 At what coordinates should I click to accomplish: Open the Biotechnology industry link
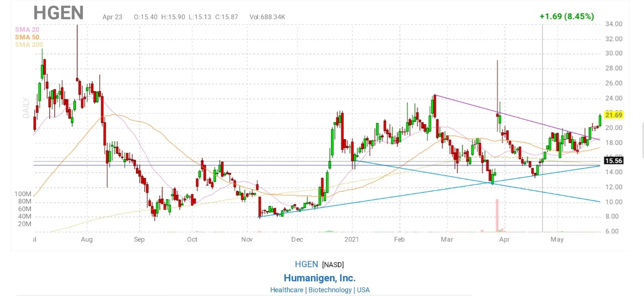330,290
